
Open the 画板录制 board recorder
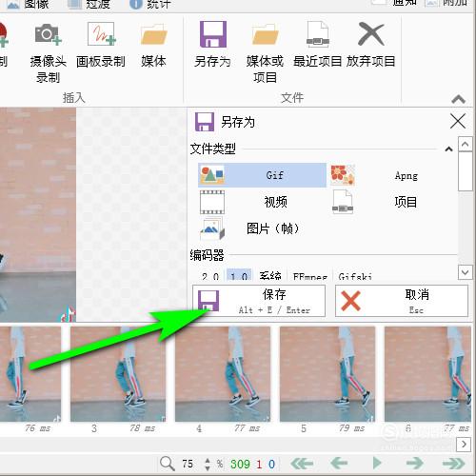[x=101, y=45]
